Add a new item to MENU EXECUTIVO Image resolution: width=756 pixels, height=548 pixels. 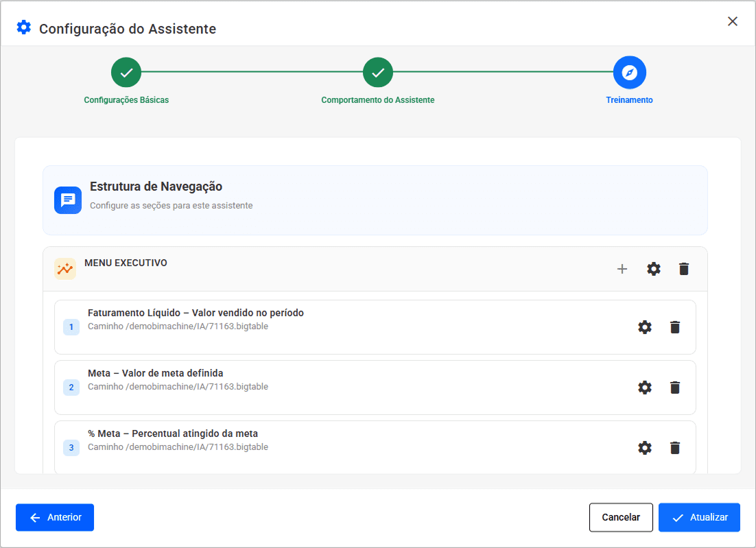tap(622, 269)
